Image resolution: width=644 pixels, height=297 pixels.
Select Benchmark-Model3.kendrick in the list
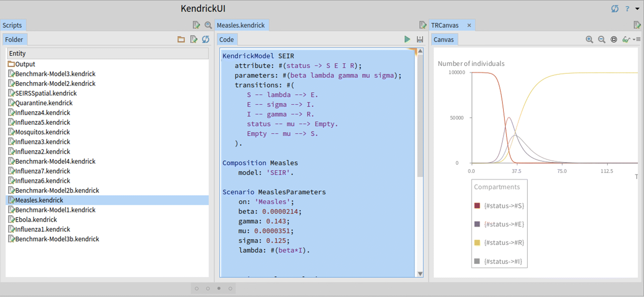tap(52, 74)
